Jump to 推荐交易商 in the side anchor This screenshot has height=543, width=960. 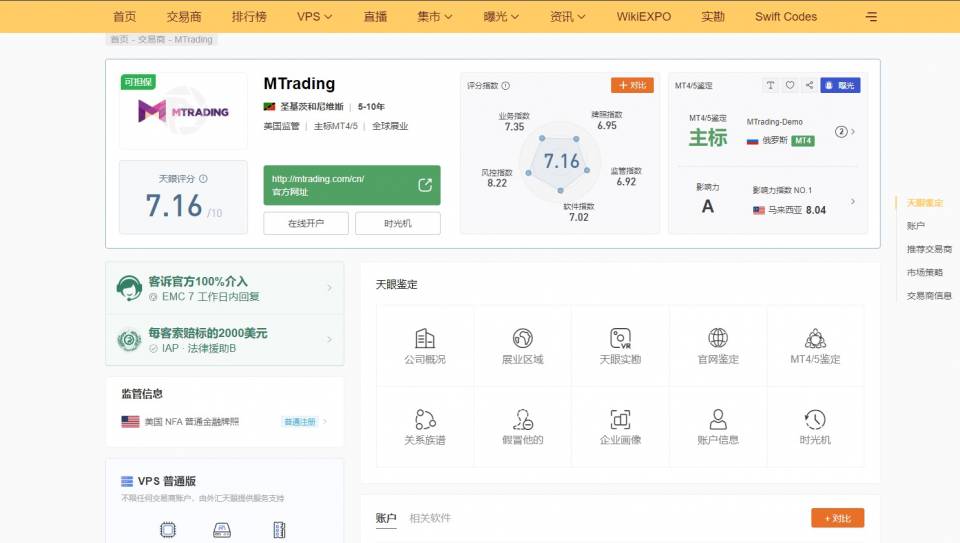[x=929, y=249]
